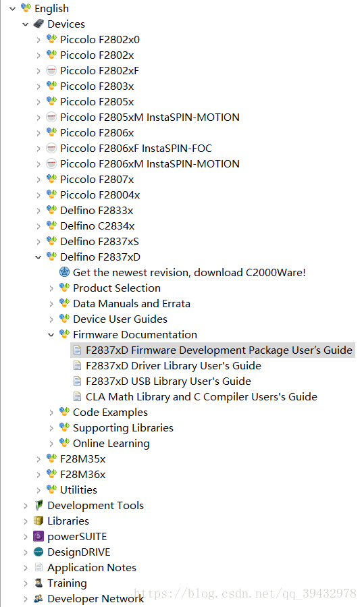Click the English language icon

(26, 7)
